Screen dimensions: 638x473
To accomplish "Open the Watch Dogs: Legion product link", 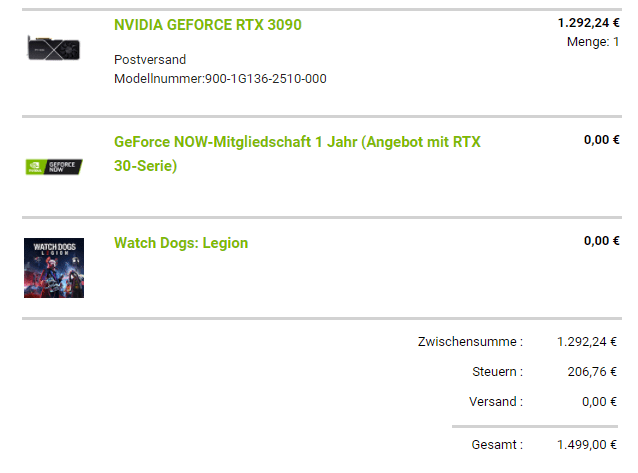I will point(181,243).
